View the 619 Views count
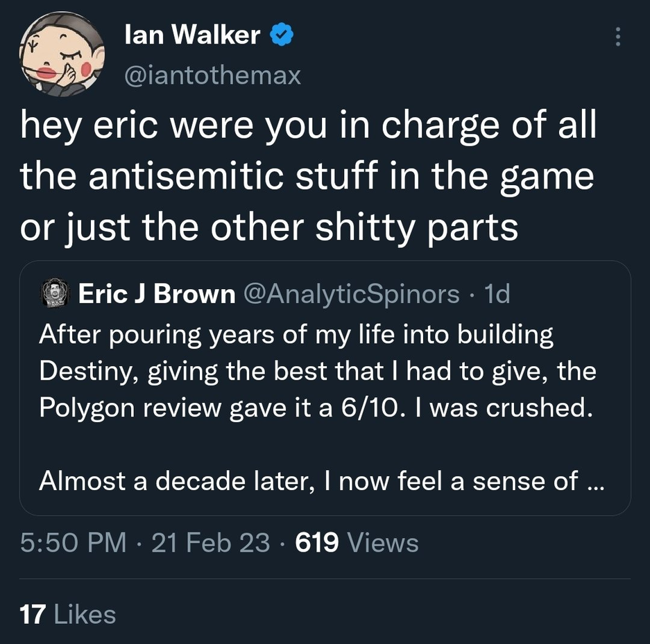650x644 pixels. 357,542
